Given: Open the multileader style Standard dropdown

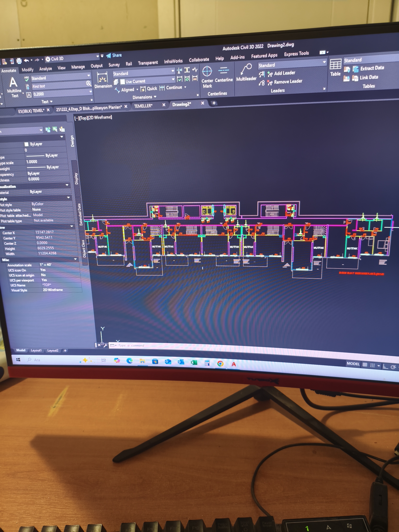Looking at the screenshot, I should 292,64.
